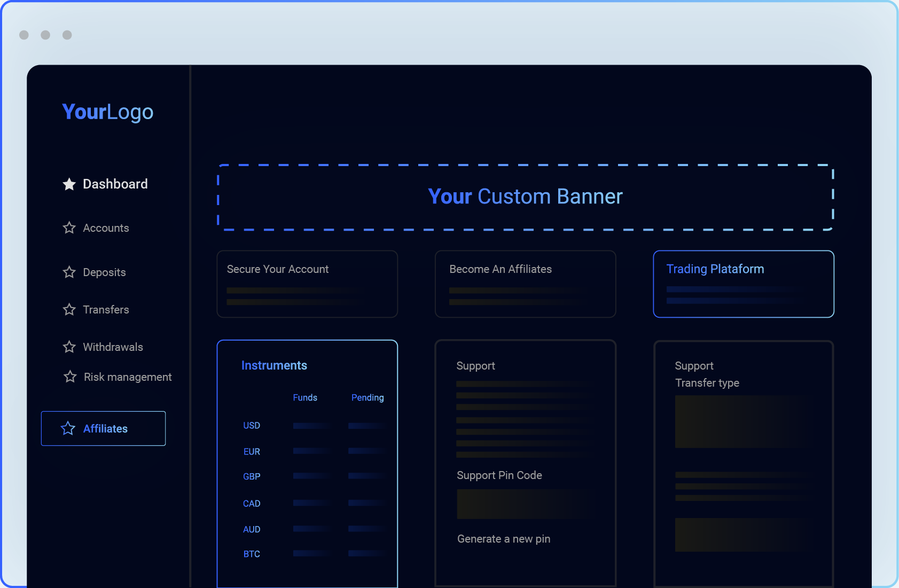Click the star icon beside Transfers

69,310
